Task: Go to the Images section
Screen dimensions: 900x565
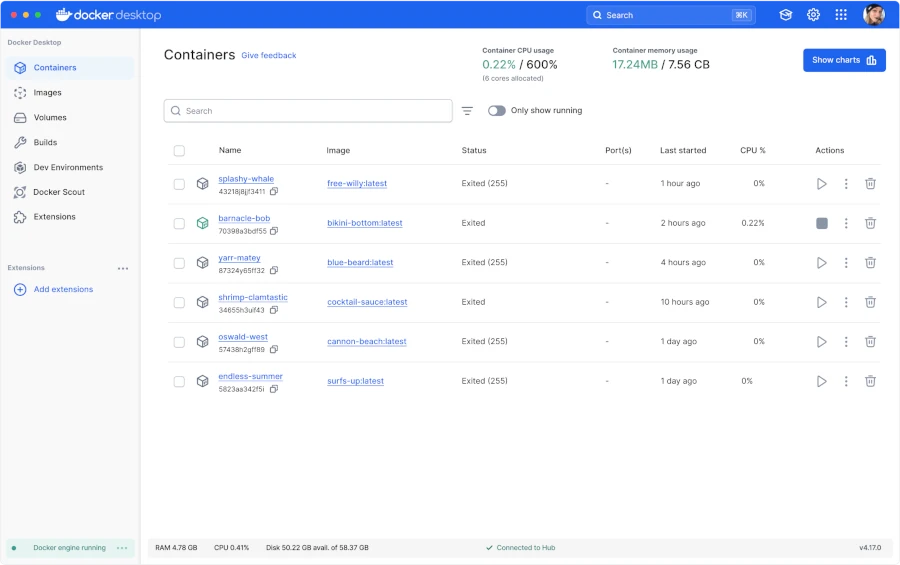Action: (x=47, y=92)
